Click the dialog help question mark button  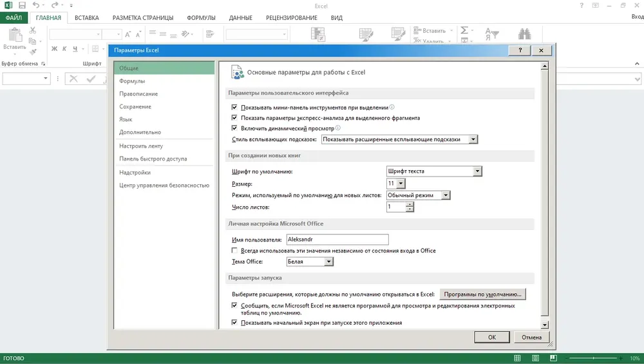[520, 50]
